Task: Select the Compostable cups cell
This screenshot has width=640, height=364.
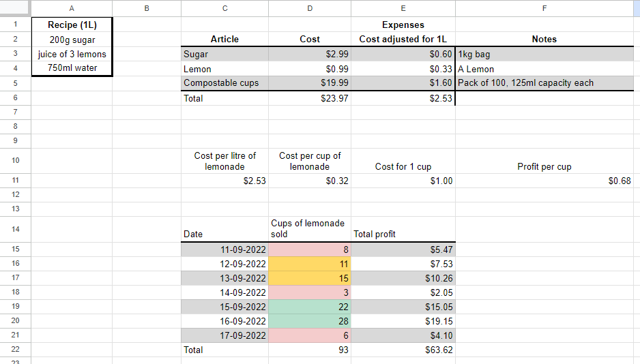Action: pos(224,83)
